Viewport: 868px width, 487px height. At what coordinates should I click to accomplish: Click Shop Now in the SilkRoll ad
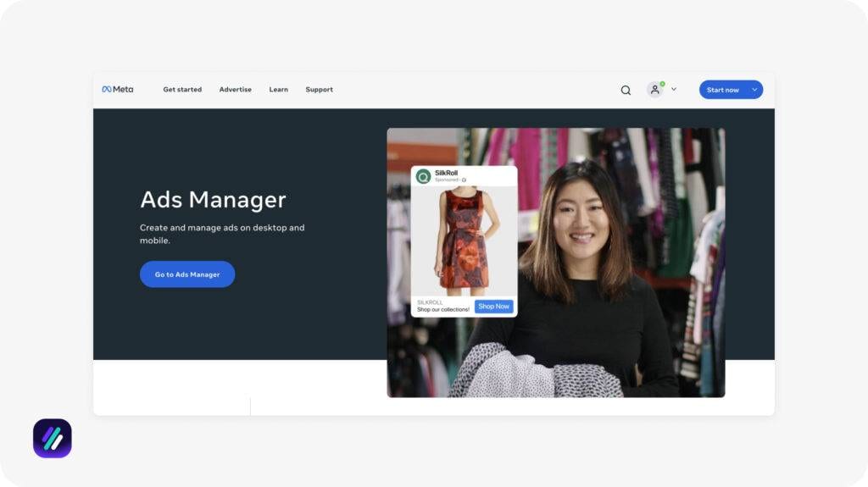pyautogui.click(x=494, y=306)
